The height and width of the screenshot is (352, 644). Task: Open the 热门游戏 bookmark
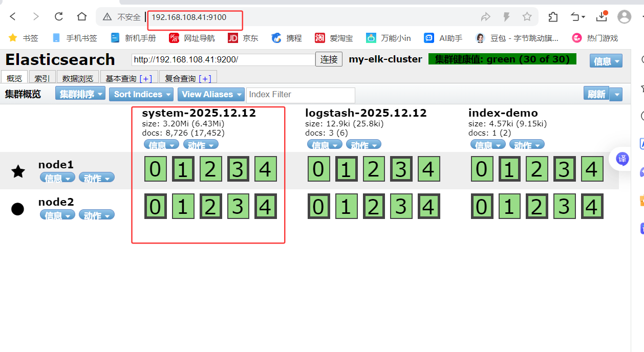595,38
